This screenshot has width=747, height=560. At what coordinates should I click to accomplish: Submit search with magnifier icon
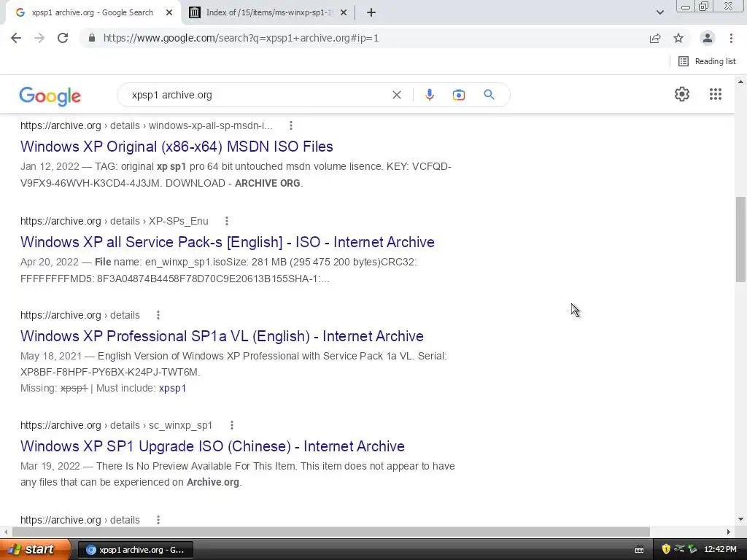489,95
